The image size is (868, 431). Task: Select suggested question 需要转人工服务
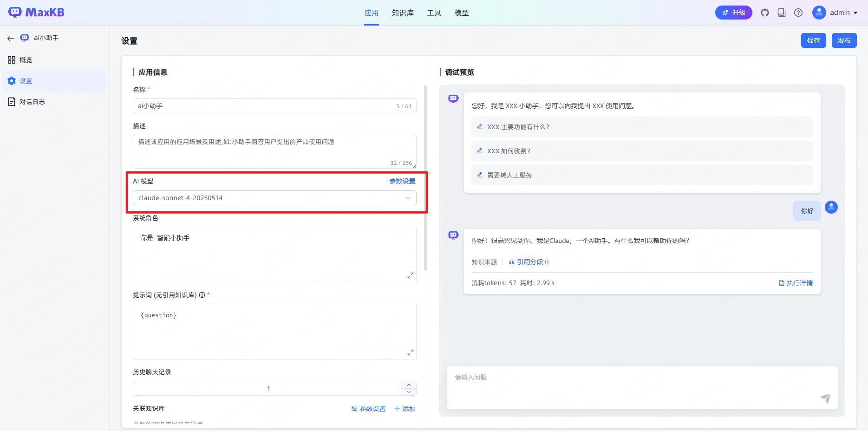(642, 175)
